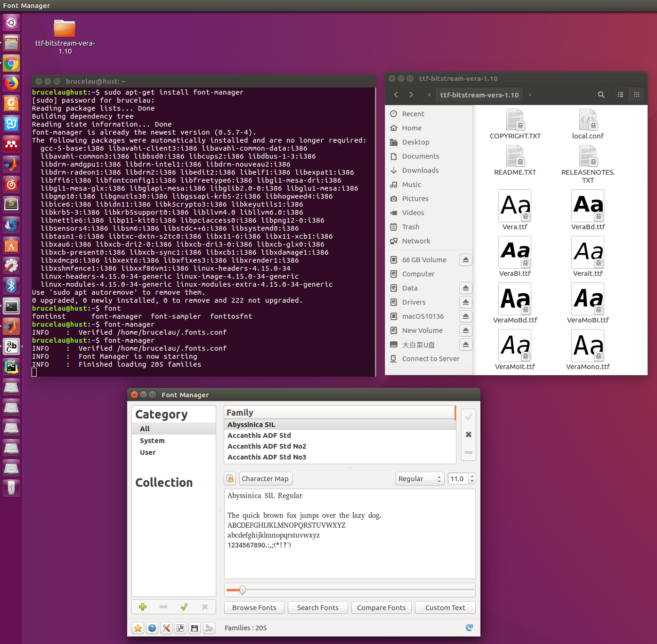Select the VeraBd.ttf file

(x=588, y=209)
